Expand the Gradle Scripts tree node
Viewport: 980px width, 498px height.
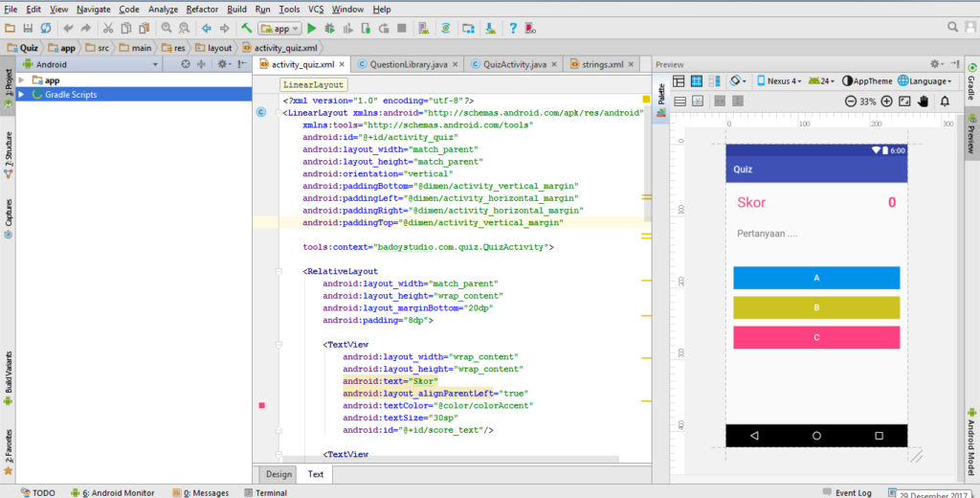pos(22,95)
